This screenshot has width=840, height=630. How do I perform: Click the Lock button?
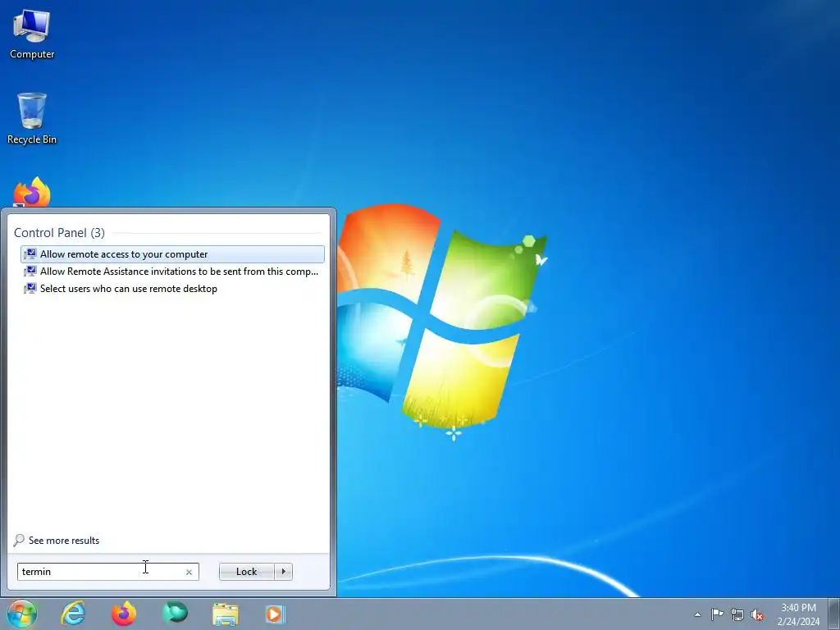coord(246,572)
